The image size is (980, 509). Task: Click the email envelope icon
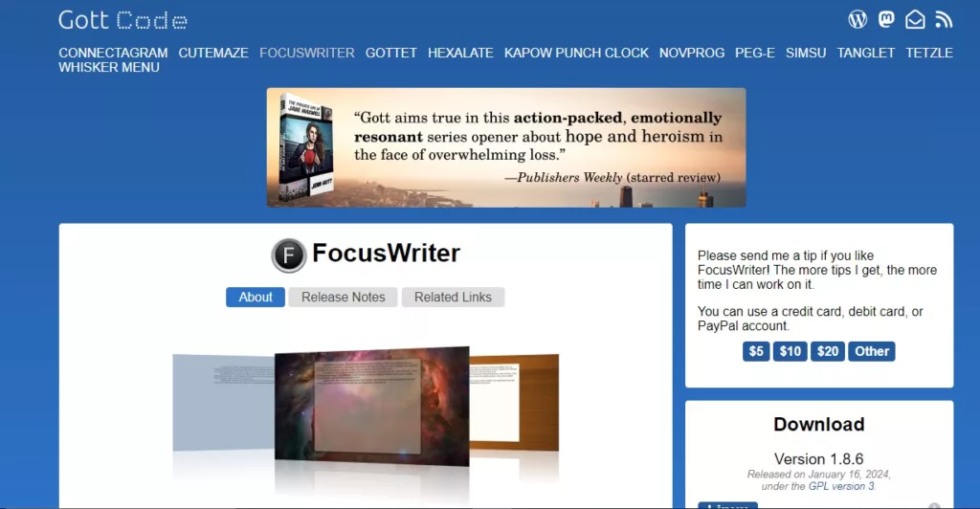click(915, 20)
